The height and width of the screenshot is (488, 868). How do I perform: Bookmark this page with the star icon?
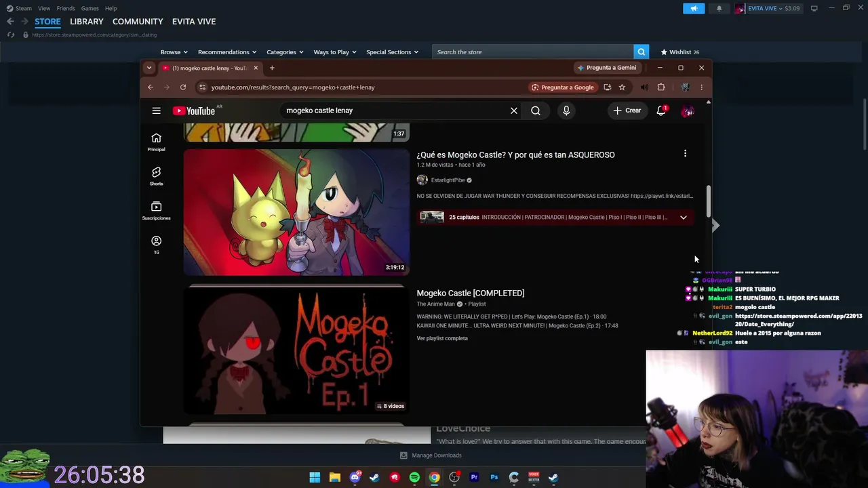[622, 87]
